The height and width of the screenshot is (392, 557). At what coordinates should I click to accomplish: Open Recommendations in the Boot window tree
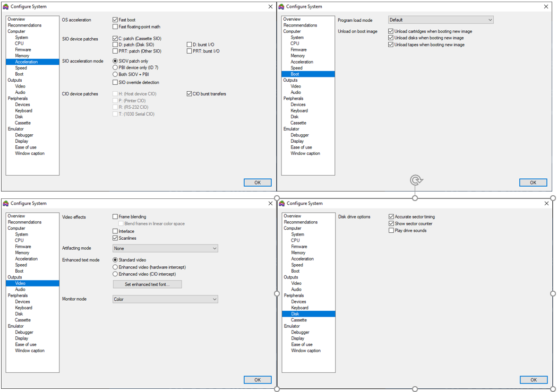tap(300, 25)
